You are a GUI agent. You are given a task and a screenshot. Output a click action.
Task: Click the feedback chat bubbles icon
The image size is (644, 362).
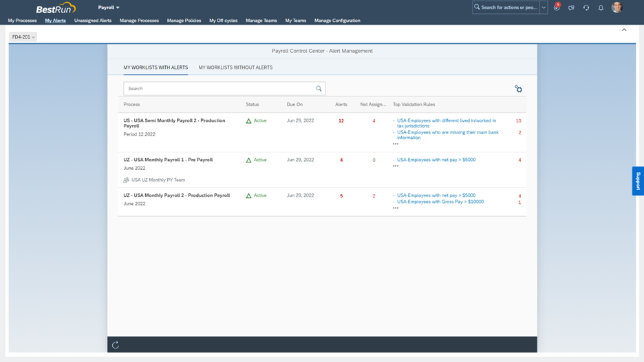[x=571, y=8]
